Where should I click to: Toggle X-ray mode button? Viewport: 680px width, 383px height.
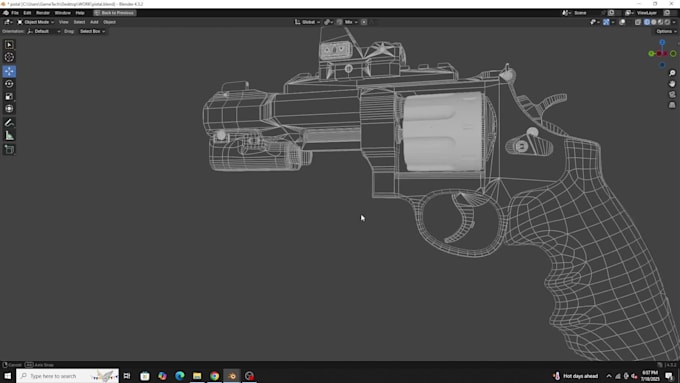point(638,22)
